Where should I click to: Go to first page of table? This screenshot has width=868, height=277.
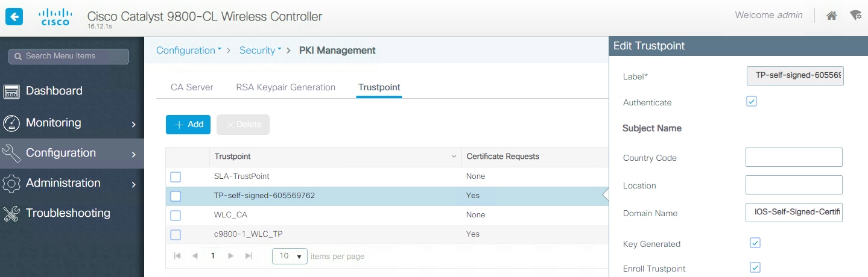coord(177,256)
